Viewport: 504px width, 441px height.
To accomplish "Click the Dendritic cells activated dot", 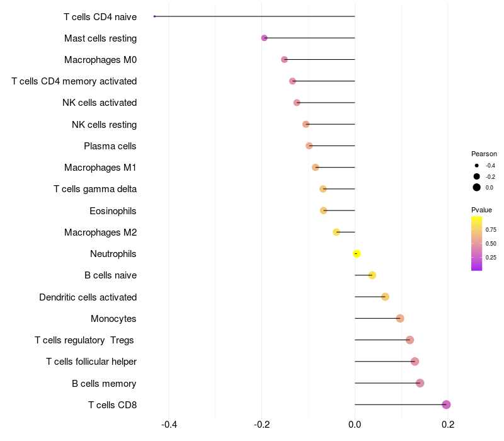I will coord(385,297).
